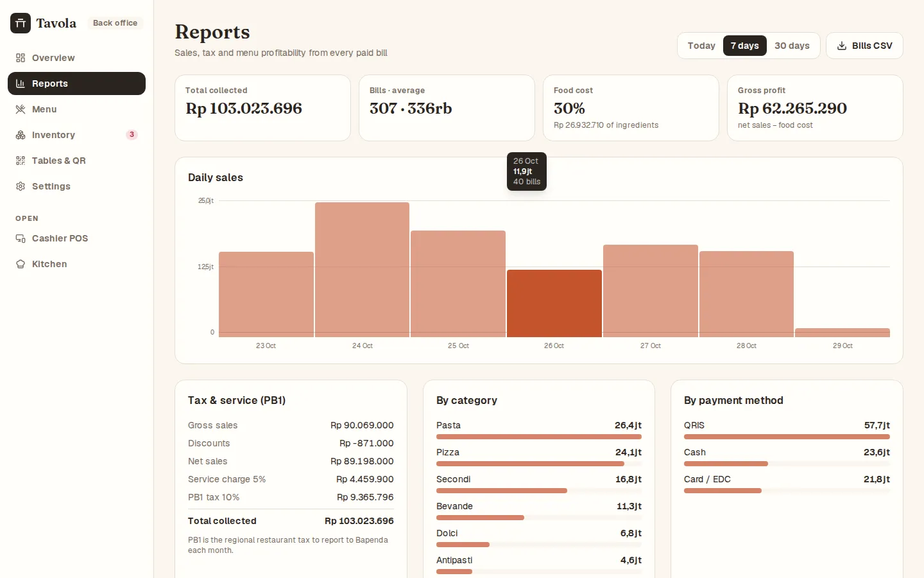Click the Inventory badge showing 3

coord(132,135)
